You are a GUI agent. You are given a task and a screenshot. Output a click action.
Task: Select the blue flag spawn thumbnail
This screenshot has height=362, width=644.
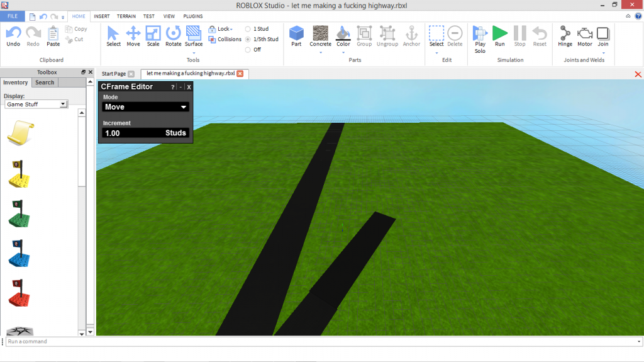pyautogui.click(x=19, y=253)
